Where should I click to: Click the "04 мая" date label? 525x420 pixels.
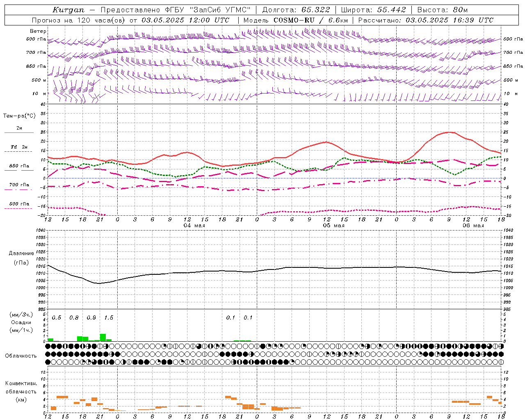pyautogui.click(x=194, y=226)
